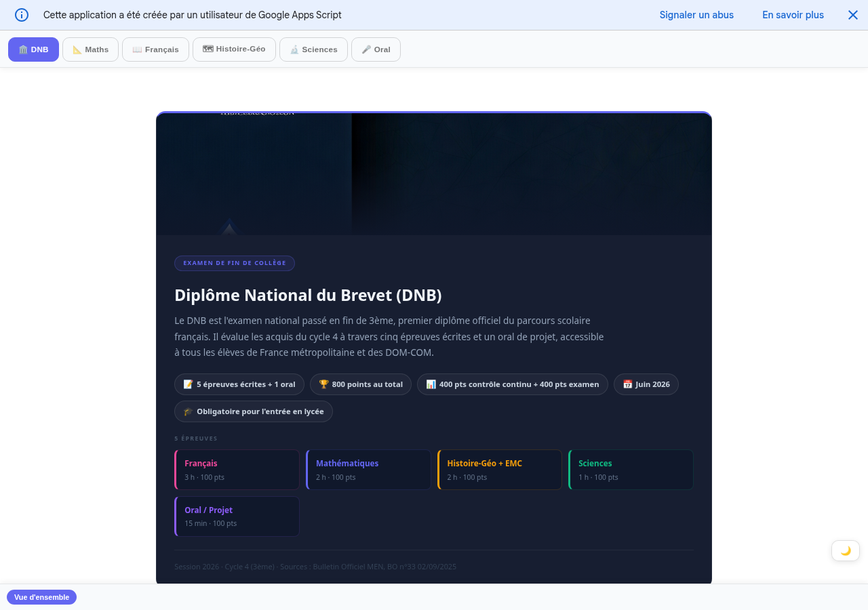Click the bar chart icon in chip
This screenshot has width=868, height=610.
click(431, 384)
